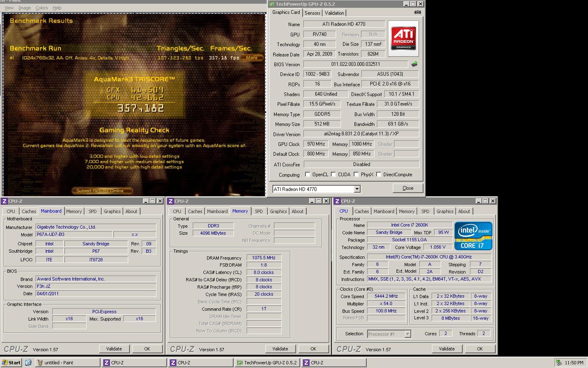Click the system tray icon beside the clock
Image resolution: width=588 pixels, height=368 pixels.
[x=559, y=363]
